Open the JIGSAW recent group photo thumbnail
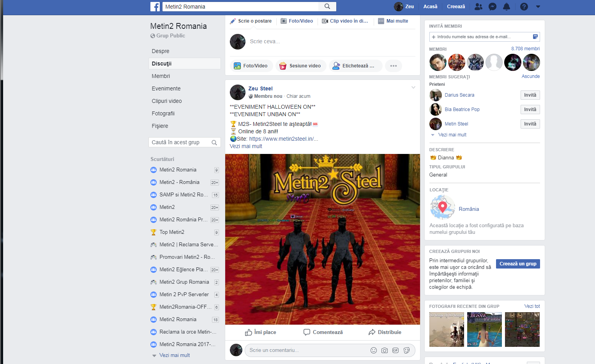 click(x=484, y=330)
